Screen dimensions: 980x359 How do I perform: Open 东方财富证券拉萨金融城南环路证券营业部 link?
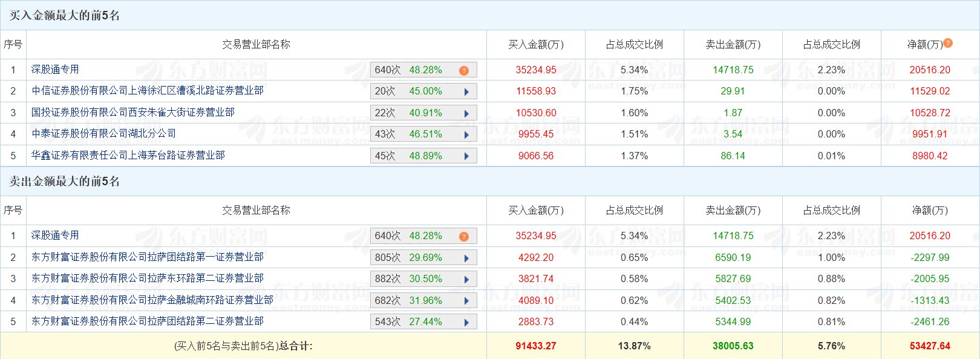(x=152, y=300)
